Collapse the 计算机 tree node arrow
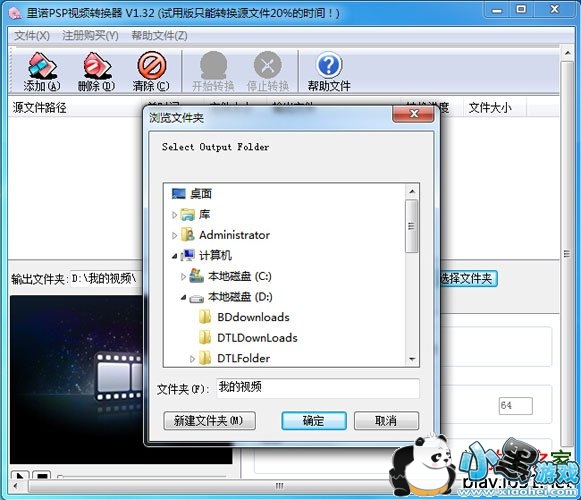Viewport: 581px width, 500px height. coord(174,256)
